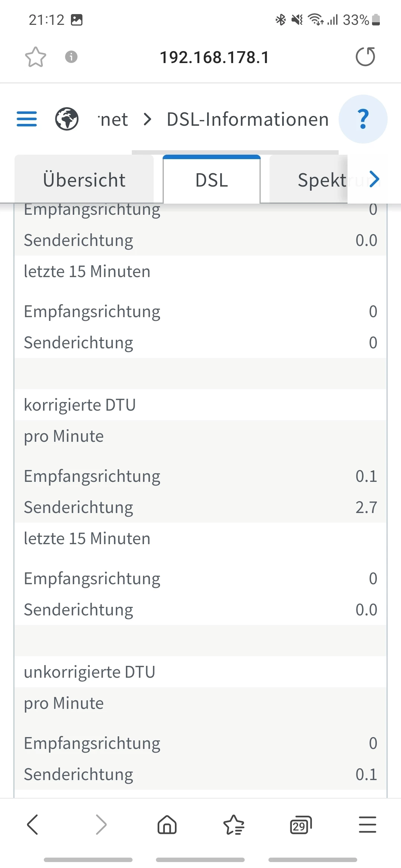Show site info via the info icon

pyautogui.click(x=71, y=57)
